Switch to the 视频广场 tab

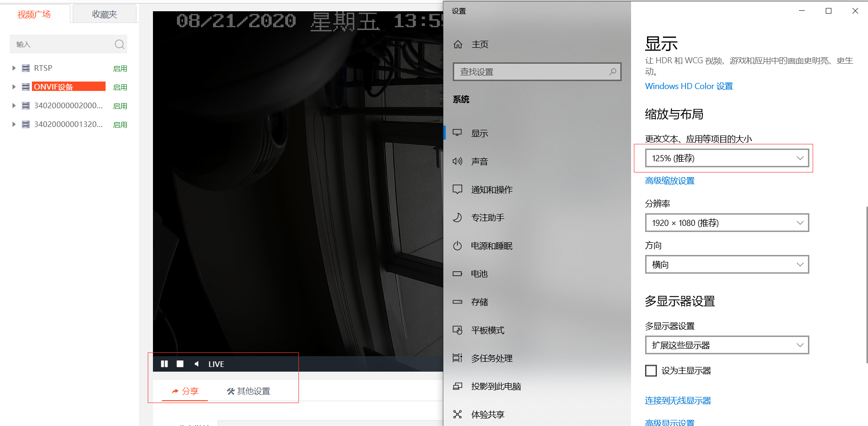pos(34,14)
